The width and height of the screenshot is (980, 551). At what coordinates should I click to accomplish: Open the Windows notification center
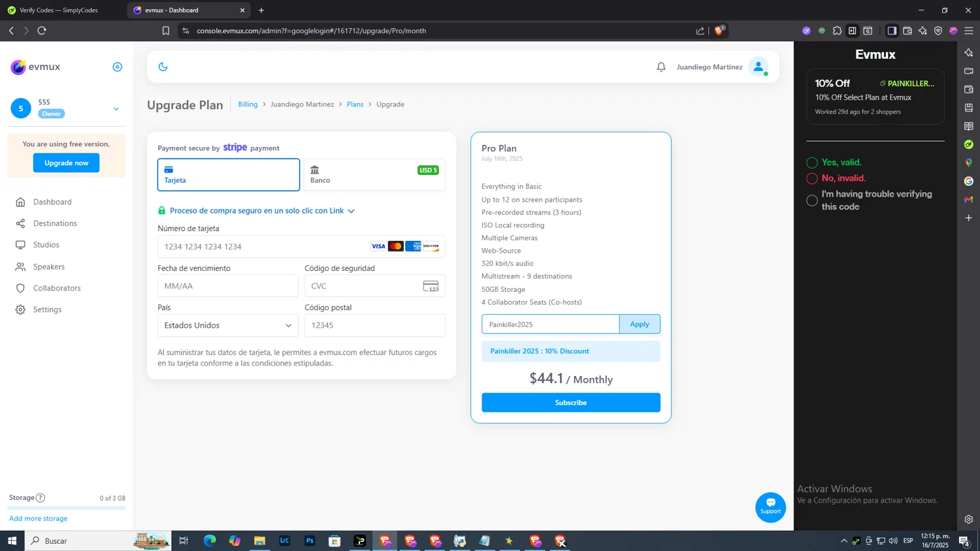pyautogui.click(x=964, y=541)
